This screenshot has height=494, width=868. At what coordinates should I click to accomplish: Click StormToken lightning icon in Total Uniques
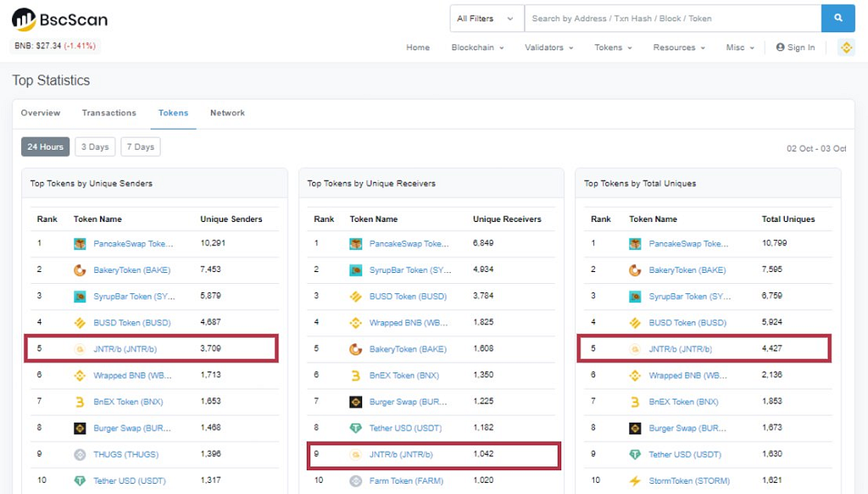pos(635,480)
